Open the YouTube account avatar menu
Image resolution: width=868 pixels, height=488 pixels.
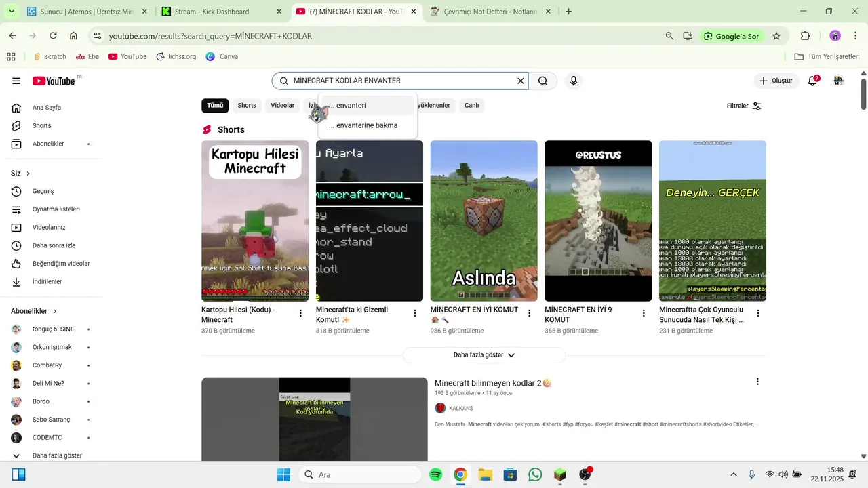click(839, 81)
